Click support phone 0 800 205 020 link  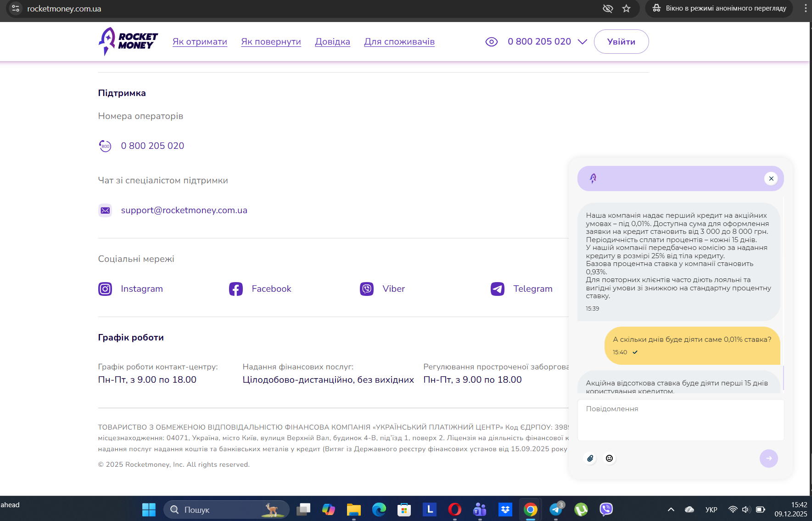pos(152,146)
